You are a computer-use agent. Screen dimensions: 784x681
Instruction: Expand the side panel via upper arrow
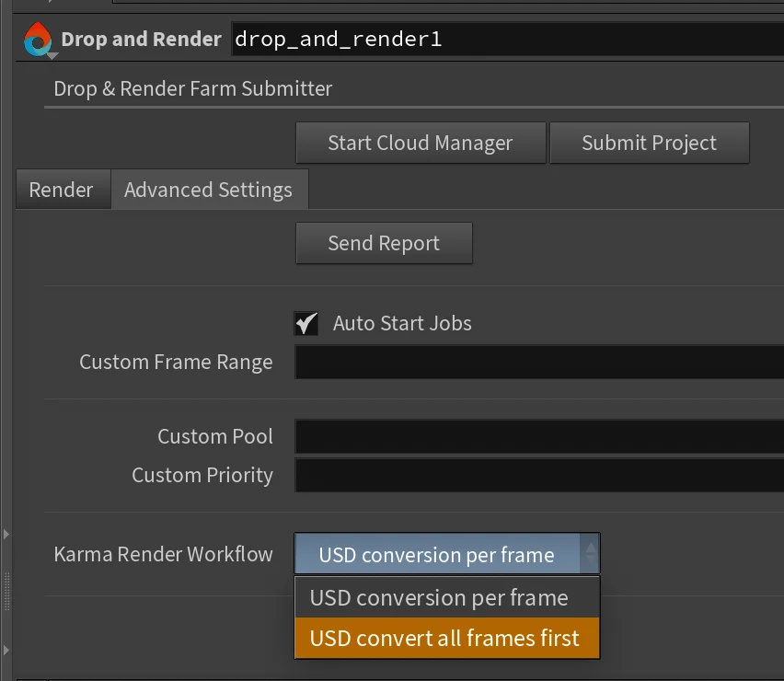point(6,534)
